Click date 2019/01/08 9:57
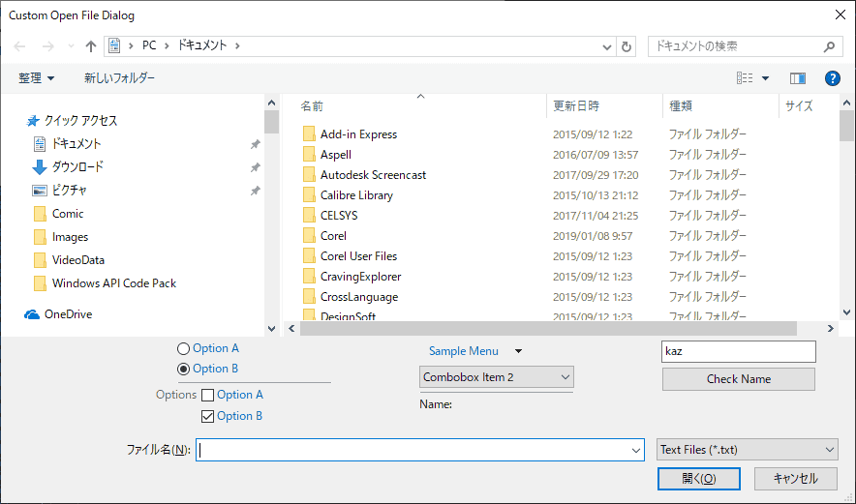This screenshot has width=856, height=504. click(x=593, y=236)
